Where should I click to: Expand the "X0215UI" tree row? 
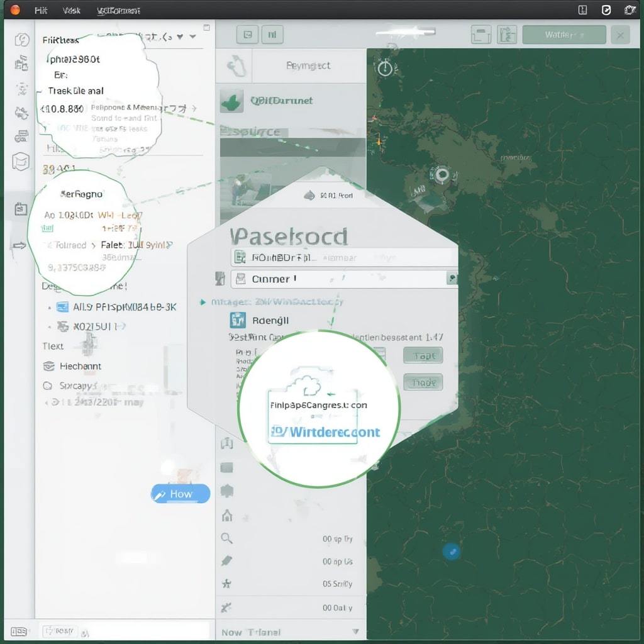(49, 327)
